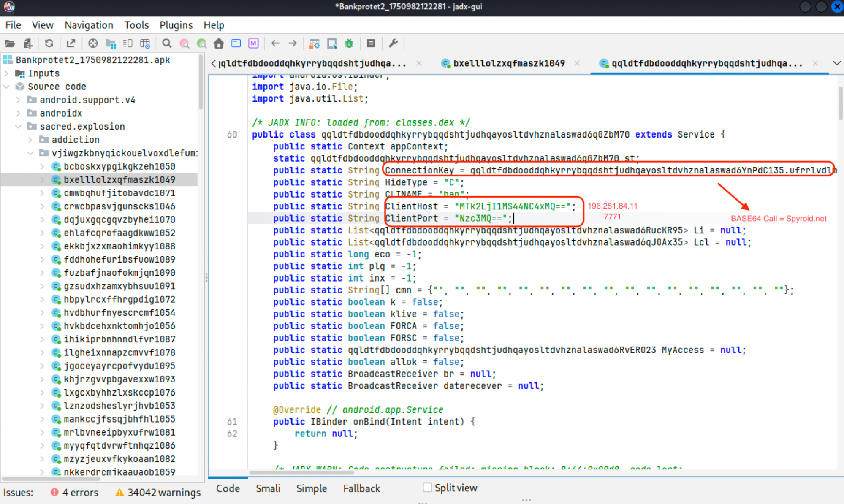Click the yellow warnings triangle icon

(x=120, y=492)
